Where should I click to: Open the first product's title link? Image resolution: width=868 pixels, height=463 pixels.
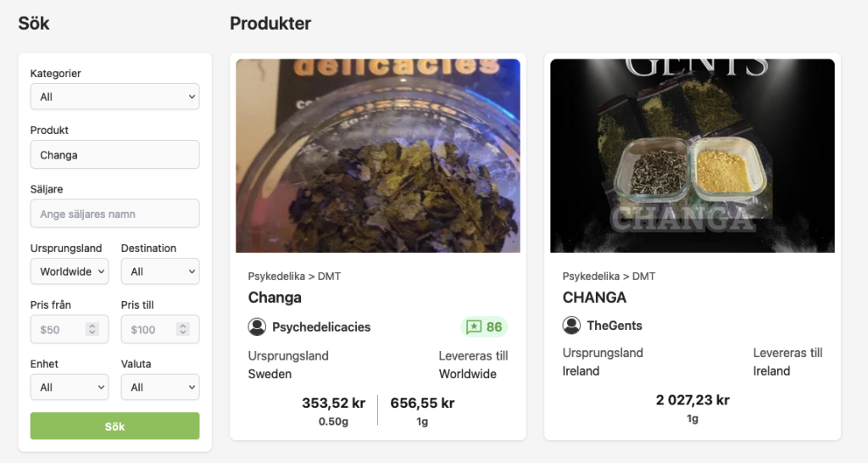point(275,298)
